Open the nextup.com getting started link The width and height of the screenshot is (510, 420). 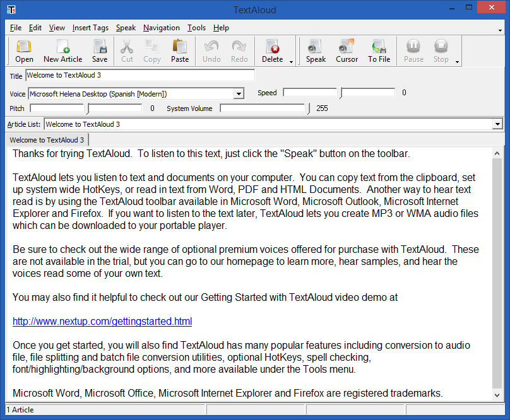[x=102, y=322]
